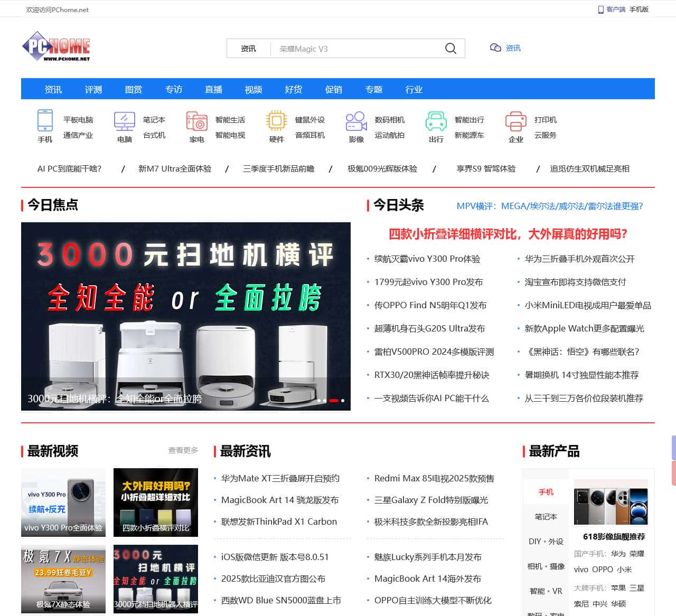
Task: Click the 客户端 phone icon
Action: 600,10
